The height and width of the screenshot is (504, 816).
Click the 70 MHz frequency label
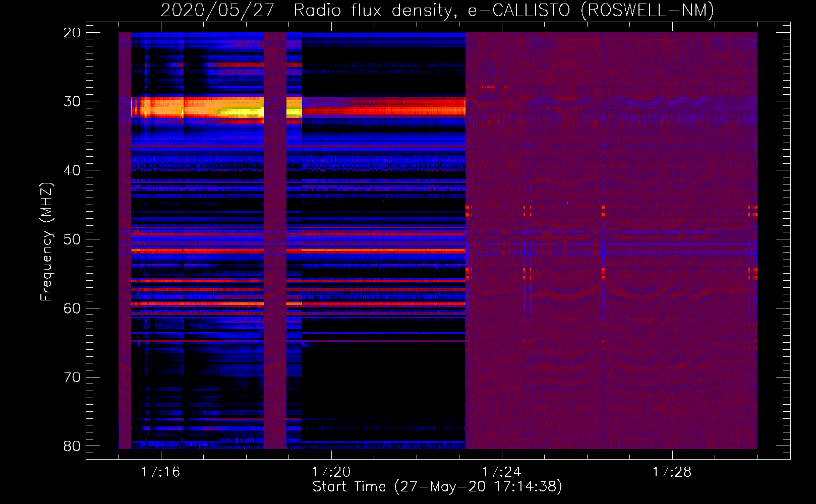(72, 377)
